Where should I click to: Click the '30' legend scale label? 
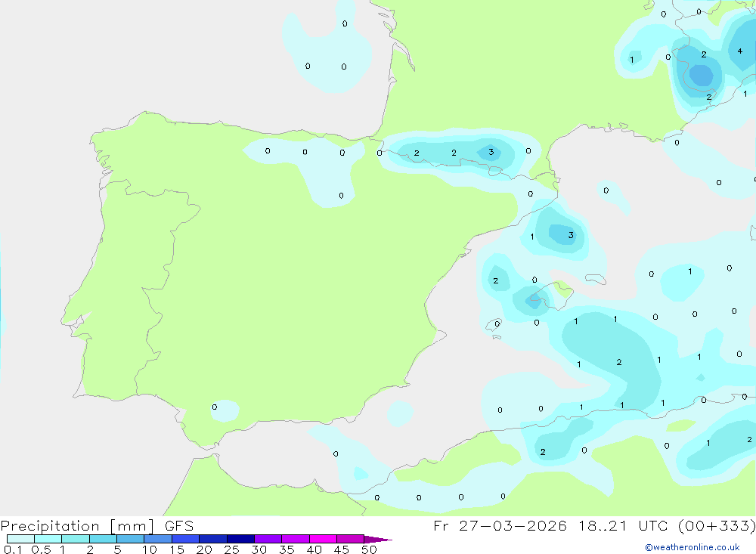(259, 549)
